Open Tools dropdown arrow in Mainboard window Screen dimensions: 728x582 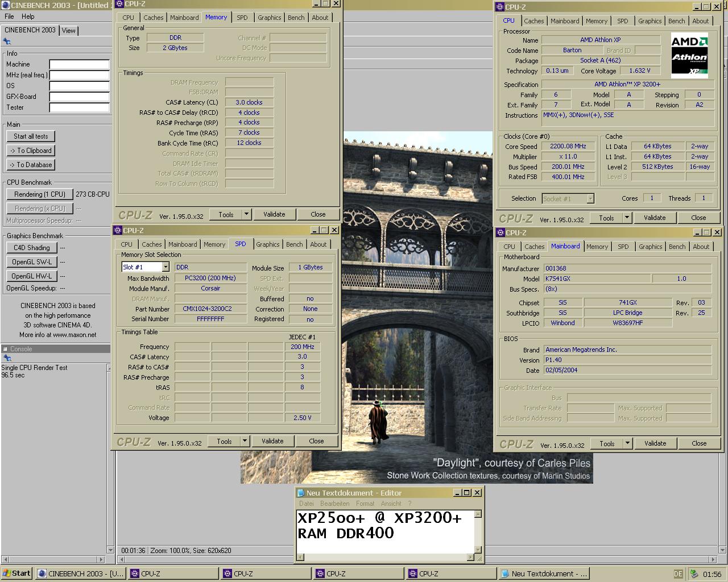(x=627, y=443)
